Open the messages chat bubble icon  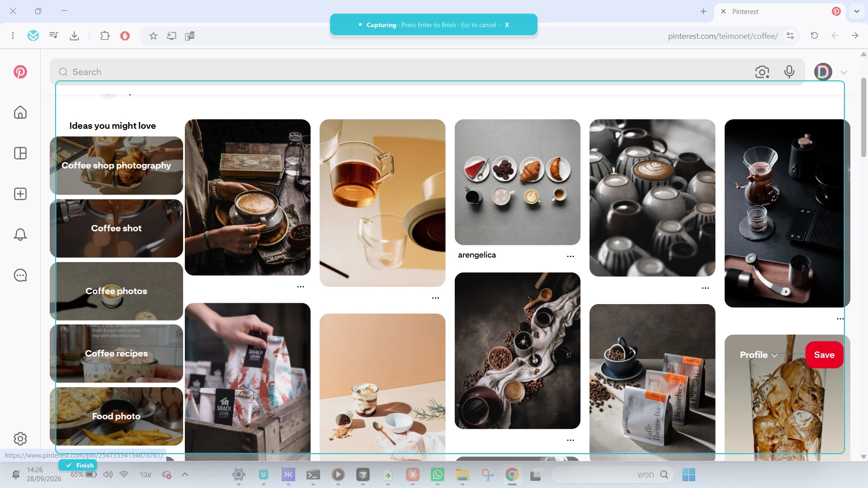[x=20, y=275]
